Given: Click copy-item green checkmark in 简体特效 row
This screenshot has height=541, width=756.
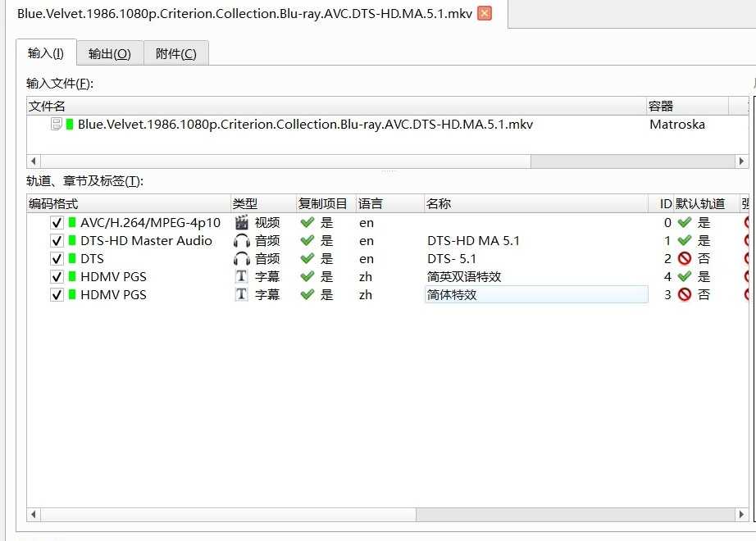Looking at the screenshot, I should click(307, 294).
